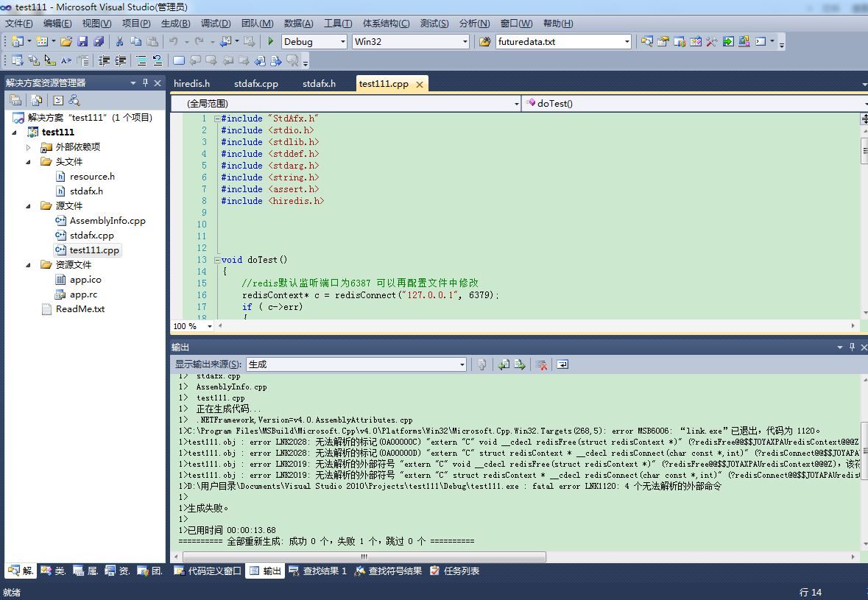The height and width of the screenshot is (600, 868).
Task: Toggle auto-hide pin on Solution Explorer
Action: tap(145, 82)
